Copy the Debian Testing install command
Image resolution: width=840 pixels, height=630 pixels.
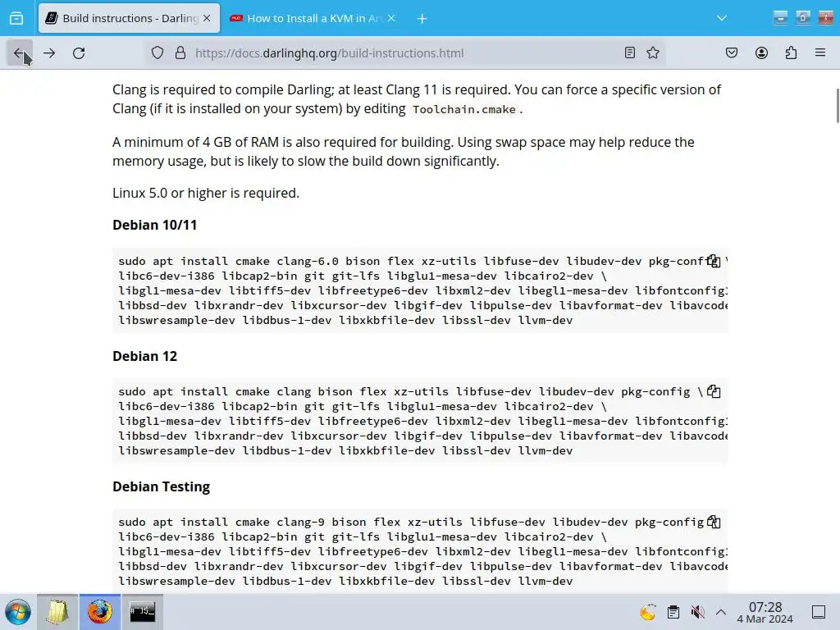click(714, 521)
